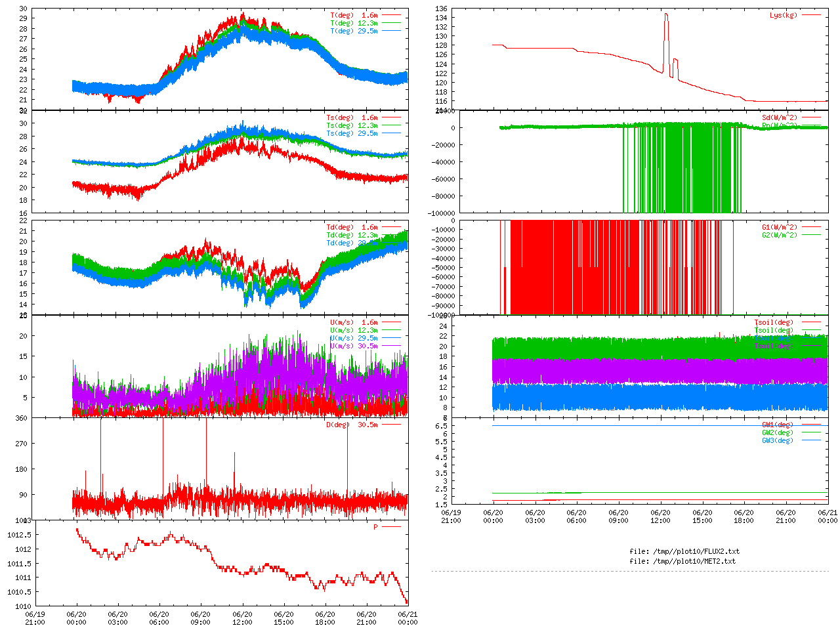Click the purple bottom "Tsoil(deg)" legend label
The image size is (840, 630).
click(x=774, y=346)
